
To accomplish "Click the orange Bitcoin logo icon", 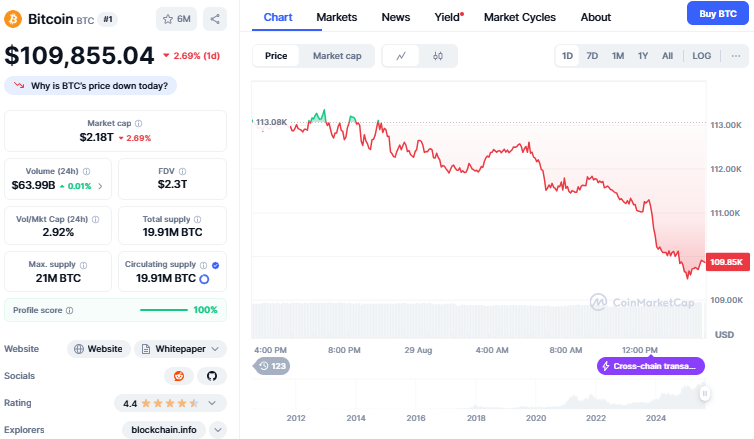I will [x=13, y=19].
